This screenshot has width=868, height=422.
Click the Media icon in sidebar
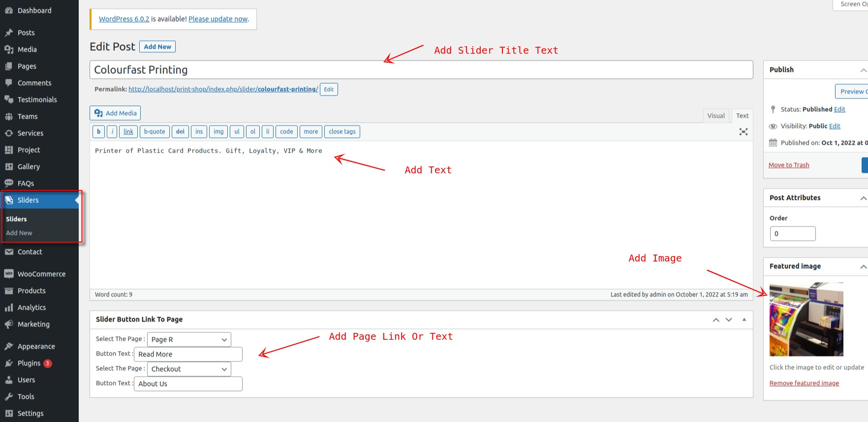pyautogui.click(x=9, y=49)
